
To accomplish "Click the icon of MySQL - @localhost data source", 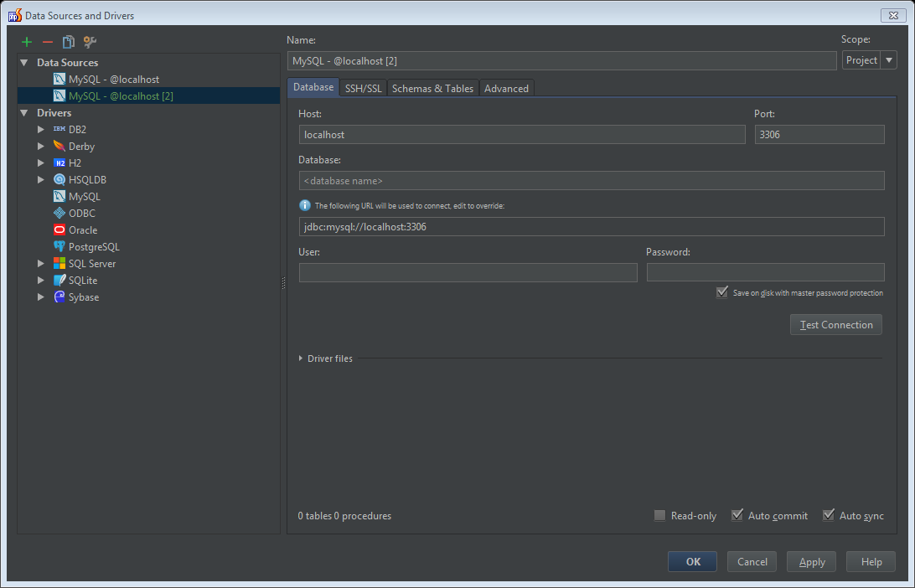I will pos(59,80).
